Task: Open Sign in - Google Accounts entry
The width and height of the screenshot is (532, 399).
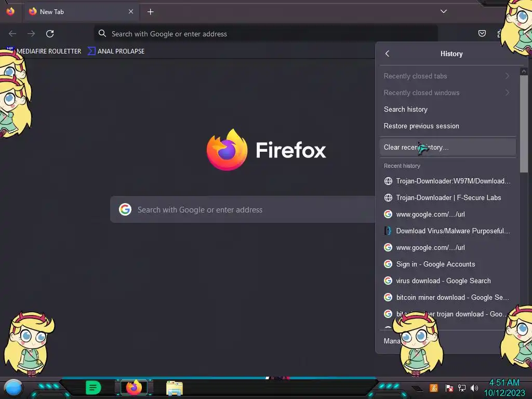Action: (x=447, y=264)
